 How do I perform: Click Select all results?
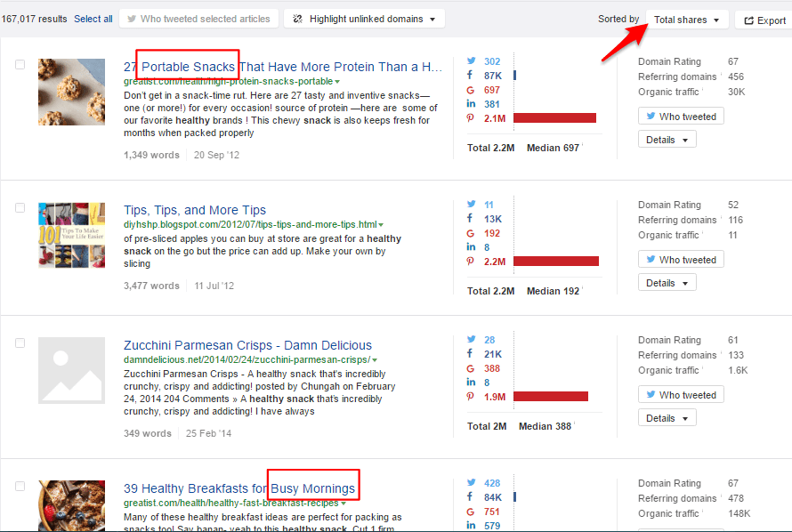(x=93, y=19)
